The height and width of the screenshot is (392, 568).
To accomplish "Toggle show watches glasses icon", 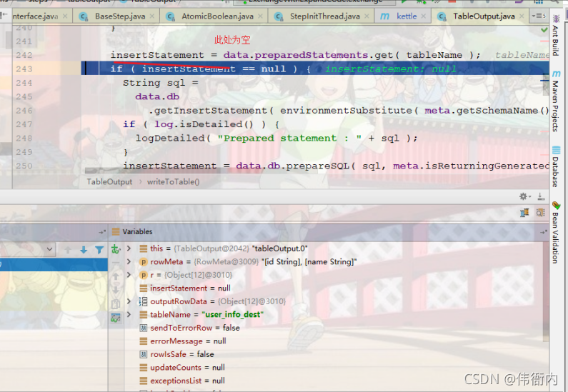I will click(x=116, y=318).
